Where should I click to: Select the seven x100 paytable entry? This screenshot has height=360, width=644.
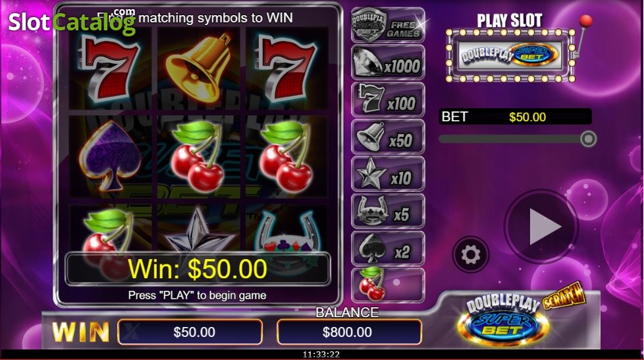388,100
